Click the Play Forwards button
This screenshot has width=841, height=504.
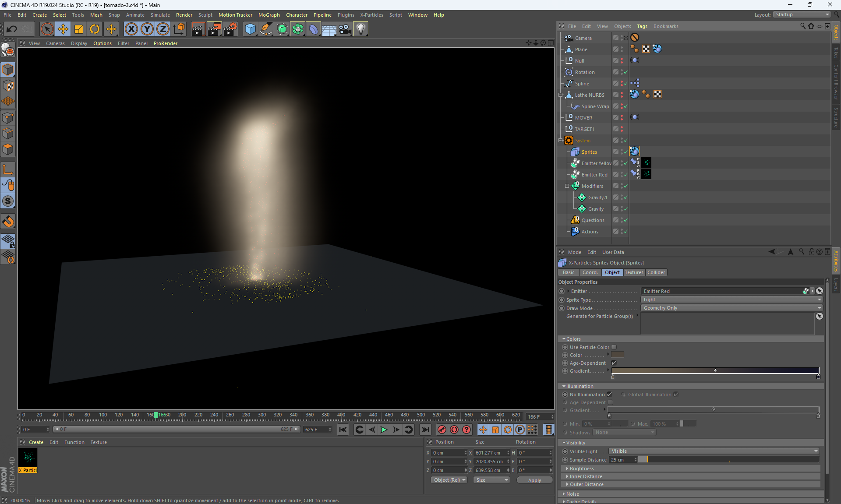click(384, 430)
